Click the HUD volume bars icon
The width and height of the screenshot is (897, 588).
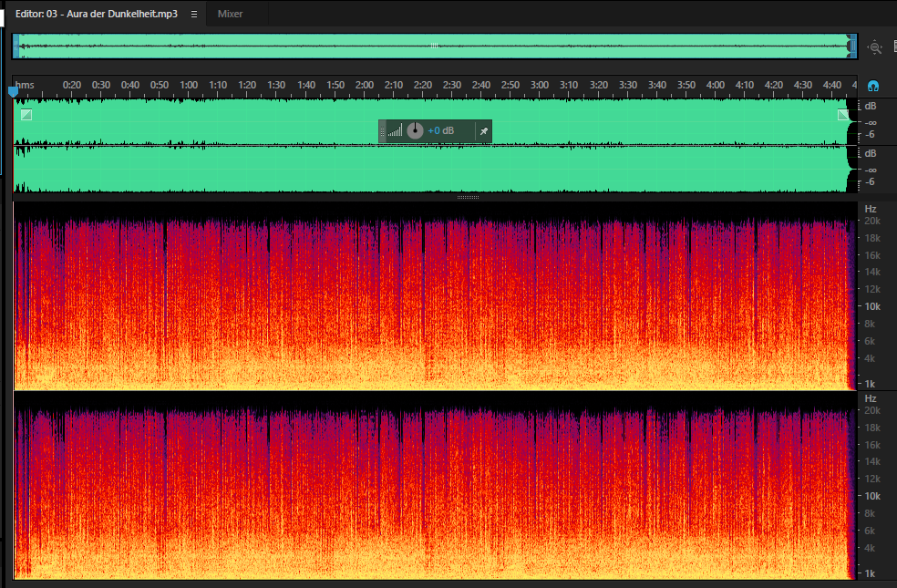(x=396, y=131)
